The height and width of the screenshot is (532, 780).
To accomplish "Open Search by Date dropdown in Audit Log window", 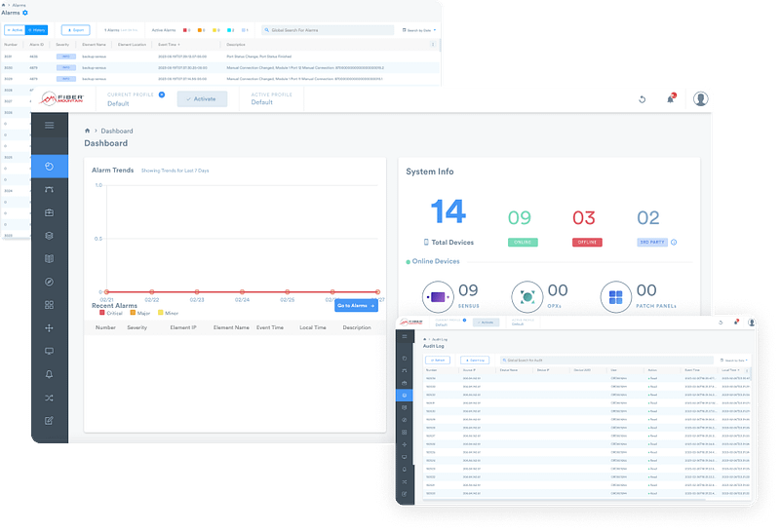I will point(734,360).
